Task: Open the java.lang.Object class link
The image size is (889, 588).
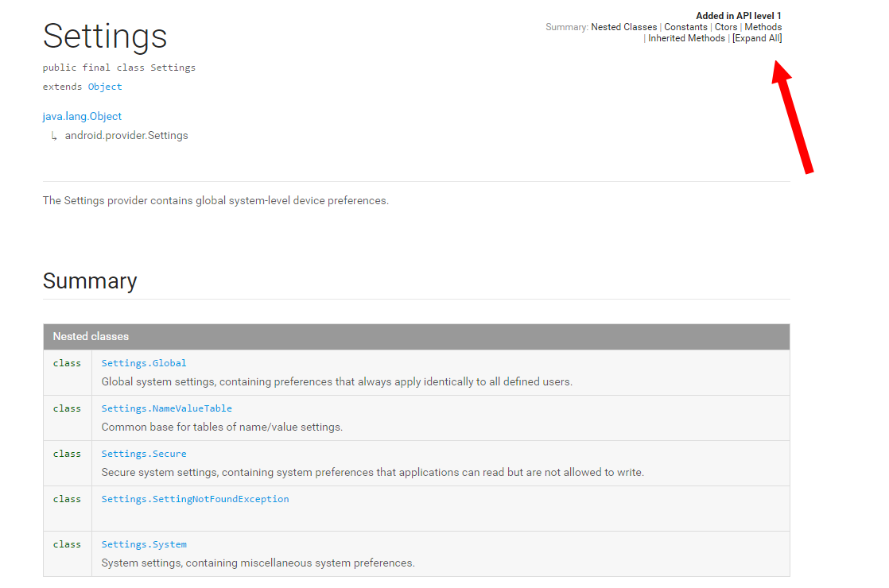Action: point(82,116)
